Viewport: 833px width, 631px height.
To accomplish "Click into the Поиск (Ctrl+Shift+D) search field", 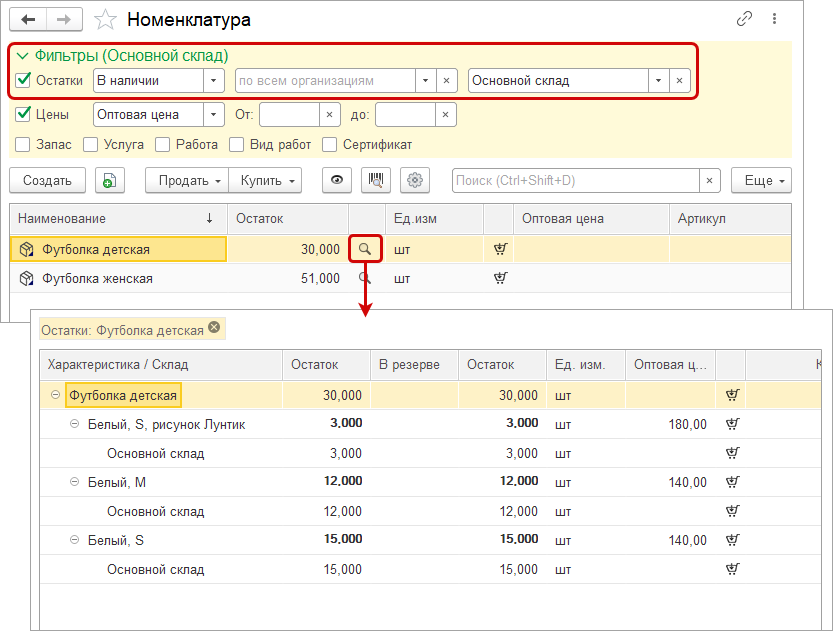I will click(576, 181).
